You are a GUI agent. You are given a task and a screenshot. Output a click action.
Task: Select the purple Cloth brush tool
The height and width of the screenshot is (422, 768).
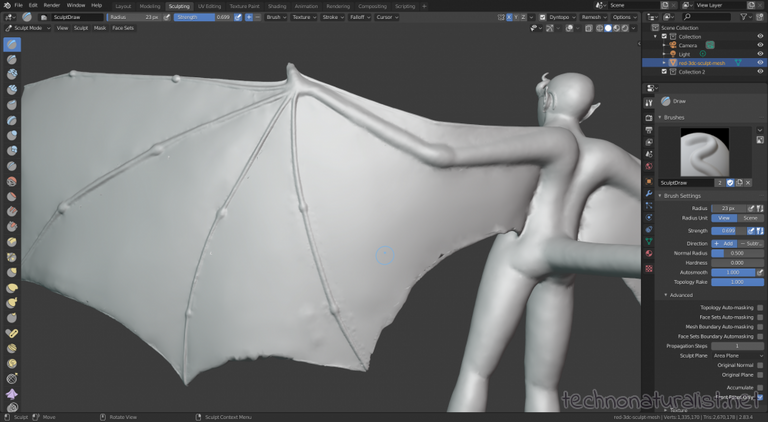coord(12,394)
